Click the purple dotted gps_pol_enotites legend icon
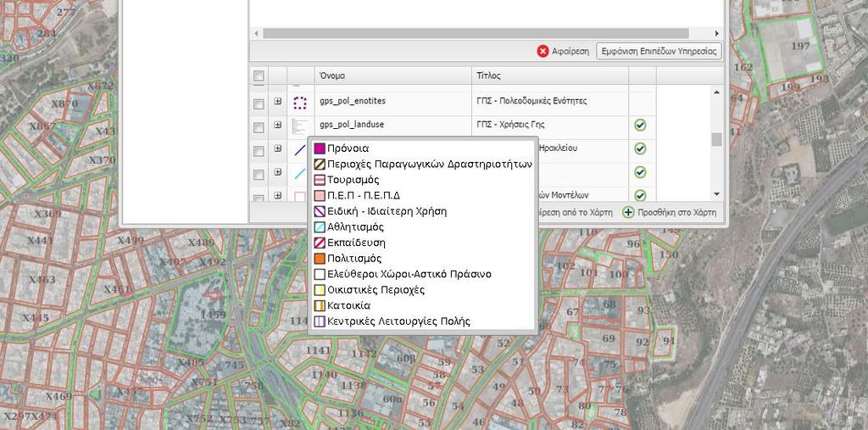Viewport: 868px width, 430px height. (300, 103)
